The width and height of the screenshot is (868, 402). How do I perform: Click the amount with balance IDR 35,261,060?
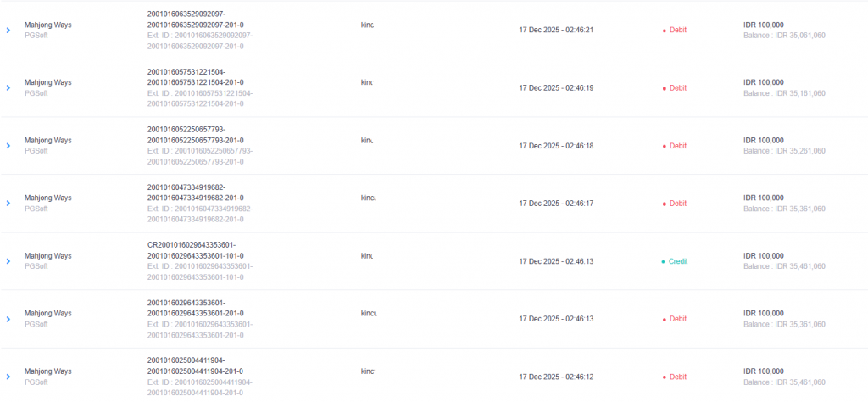[763, 141]
